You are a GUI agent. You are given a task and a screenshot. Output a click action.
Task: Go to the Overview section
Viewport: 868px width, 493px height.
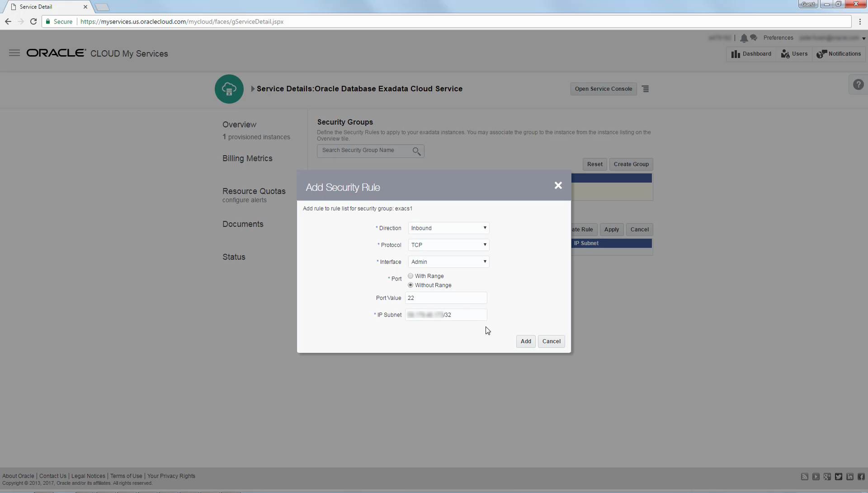(239, 124)
